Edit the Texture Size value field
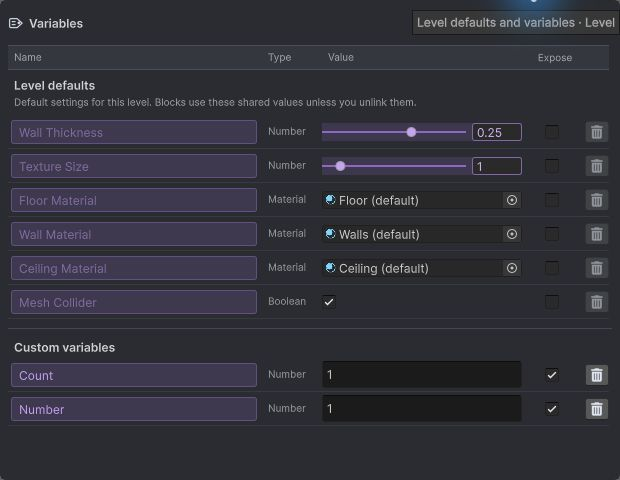The image size is (620, 480). pyautogui.click(x=497, y=166)
